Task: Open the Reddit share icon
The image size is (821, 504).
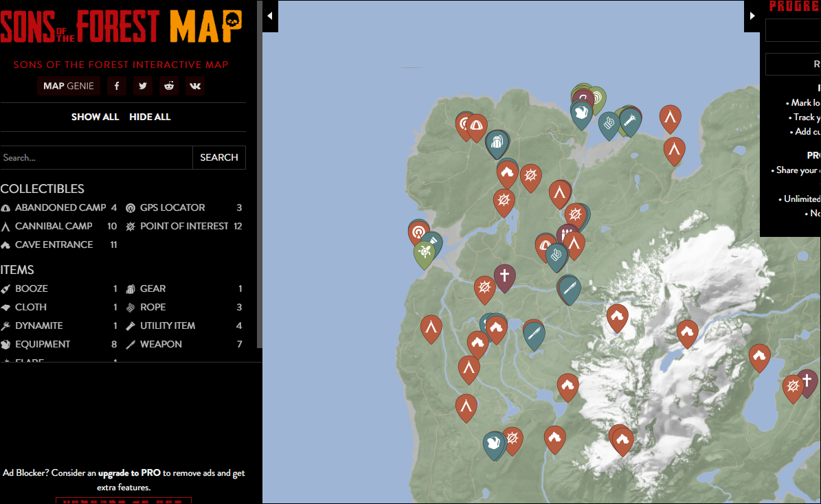Action: (168, 86)
